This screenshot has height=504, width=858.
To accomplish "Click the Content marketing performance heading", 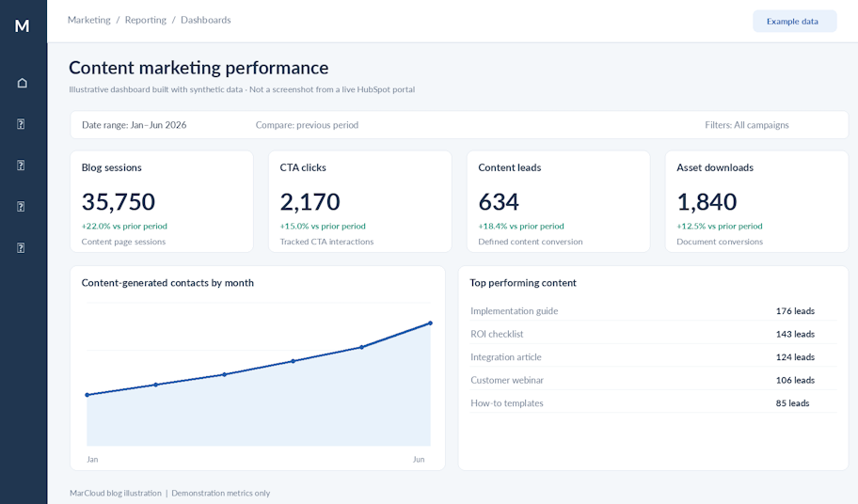I will click(199, 68).
